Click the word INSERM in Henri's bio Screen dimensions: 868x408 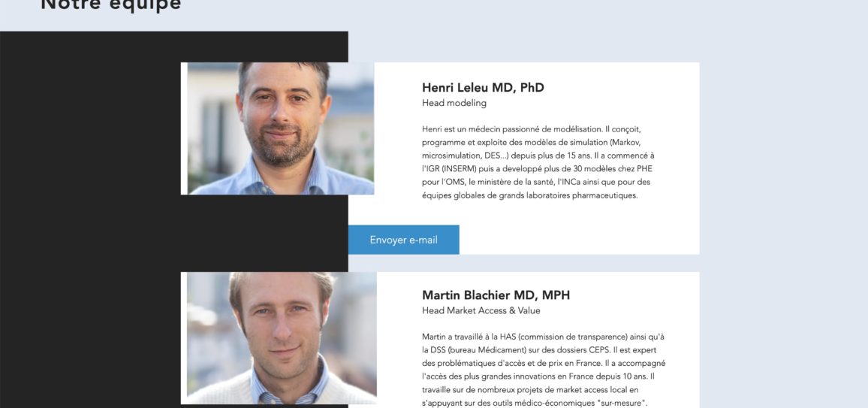459,169
